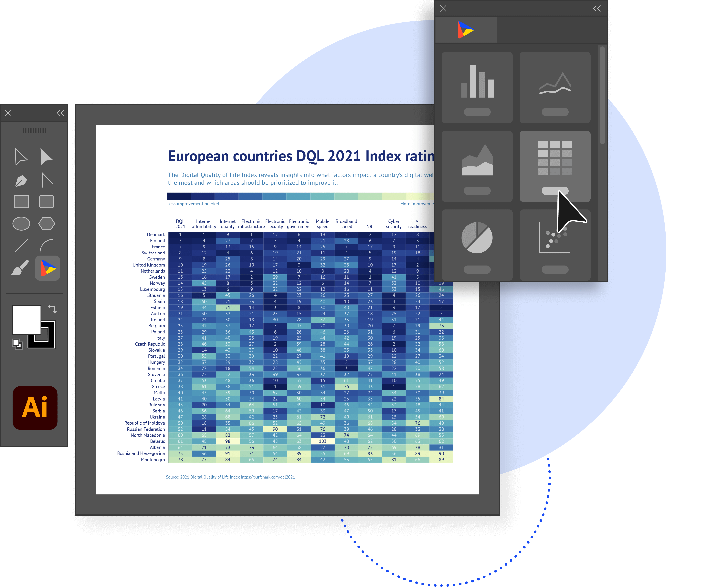Click the 'AI readiness' column header
The image size is (728, 587).
417,224
